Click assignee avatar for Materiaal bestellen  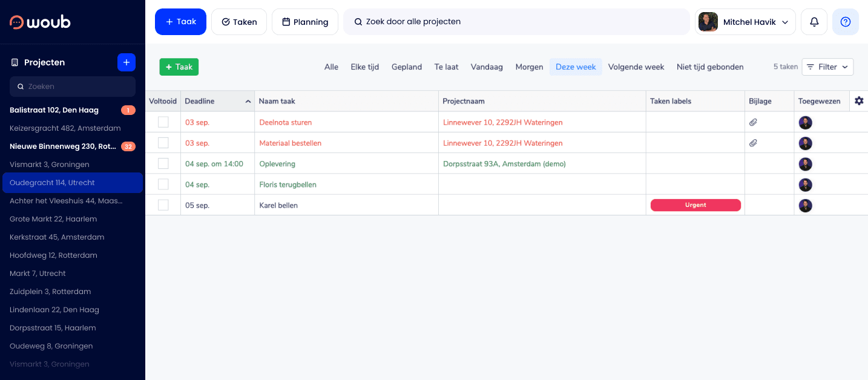coord(805,143)
